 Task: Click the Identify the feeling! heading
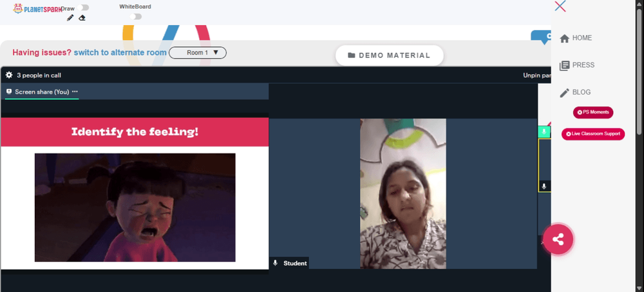coord(135,132)
